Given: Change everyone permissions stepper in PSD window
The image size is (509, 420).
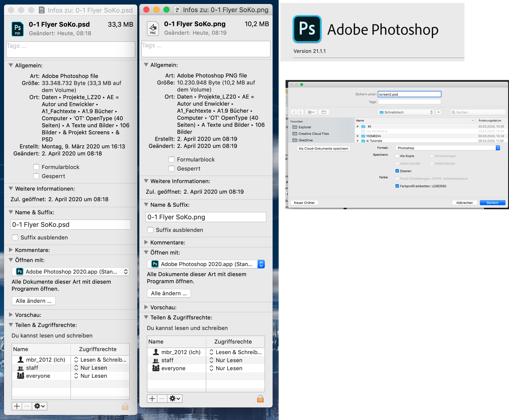Looking at the screenshot, I should click(76, 376).
